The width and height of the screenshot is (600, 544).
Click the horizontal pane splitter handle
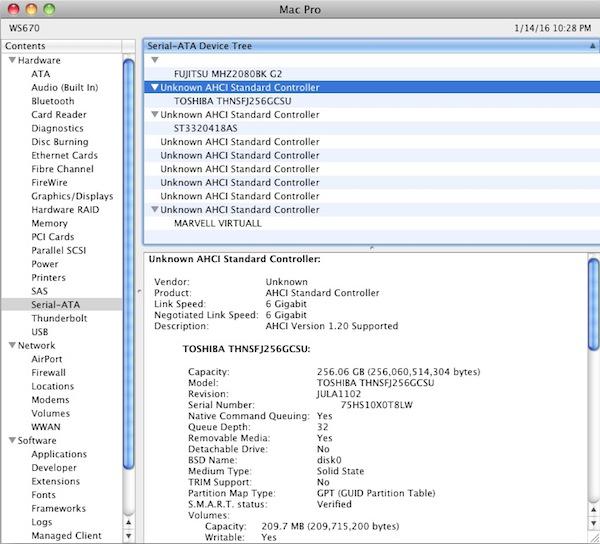[372, 249]
